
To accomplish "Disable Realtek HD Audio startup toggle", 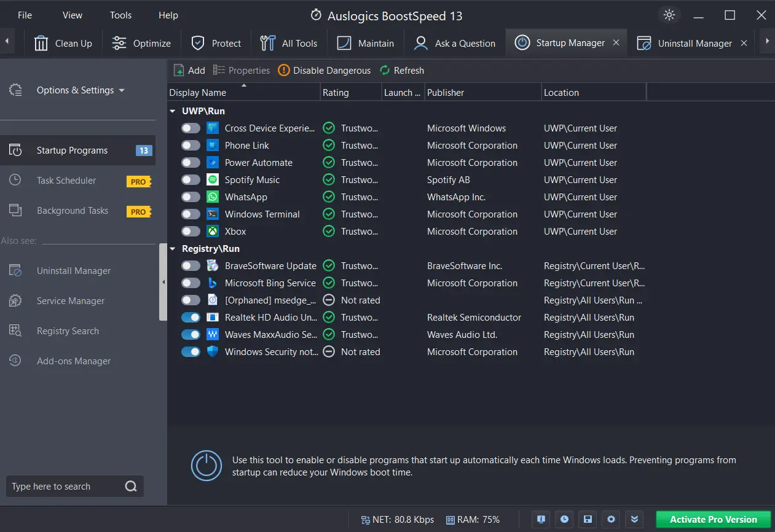I will (x=191, y=318).
